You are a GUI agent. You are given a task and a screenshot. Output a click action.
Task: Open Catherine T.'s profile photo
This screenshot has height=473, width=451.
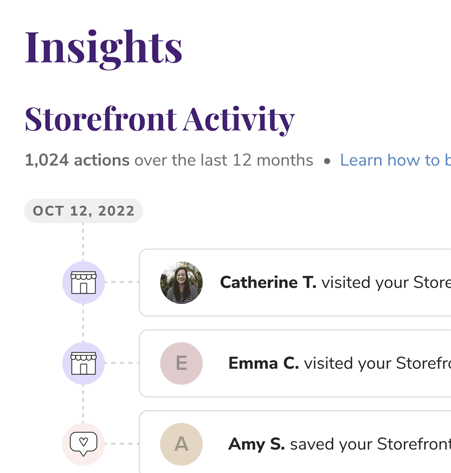pyautogui.click(x=181, y=282)
